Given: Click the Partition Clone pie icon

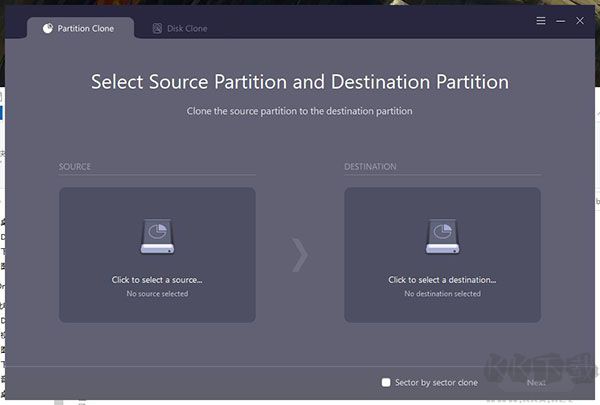Looking at the screenshot, I should pyautogui.click(x=48, y=28).
